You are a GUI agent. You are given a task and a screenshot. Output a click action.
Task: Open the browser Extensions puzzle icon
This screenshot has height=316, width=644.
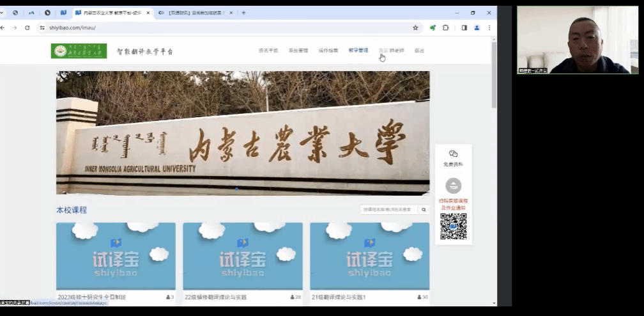[x=446, y=28]
